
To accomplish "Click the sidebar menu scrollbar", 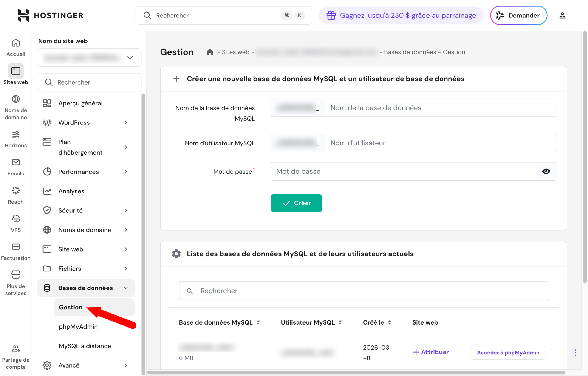I will click(143, 234).
